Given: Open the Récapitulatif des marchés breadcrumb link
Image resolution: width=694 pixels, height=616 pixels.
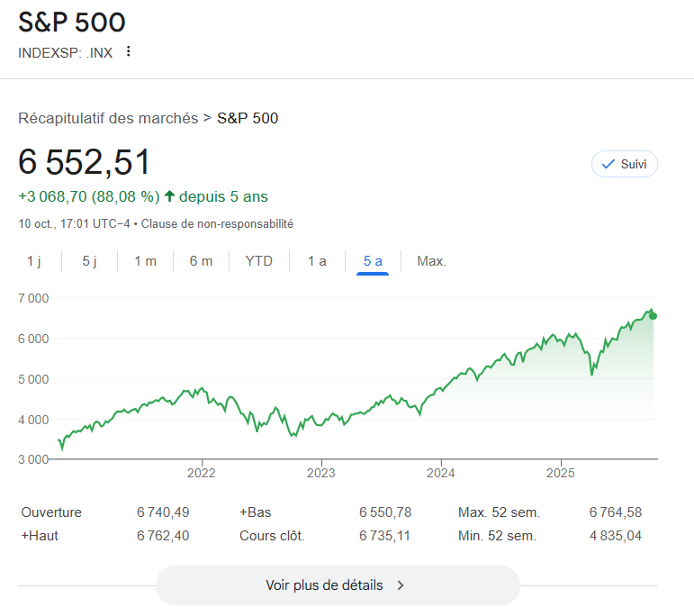Looking at the screenshot, I should [108, 118].
